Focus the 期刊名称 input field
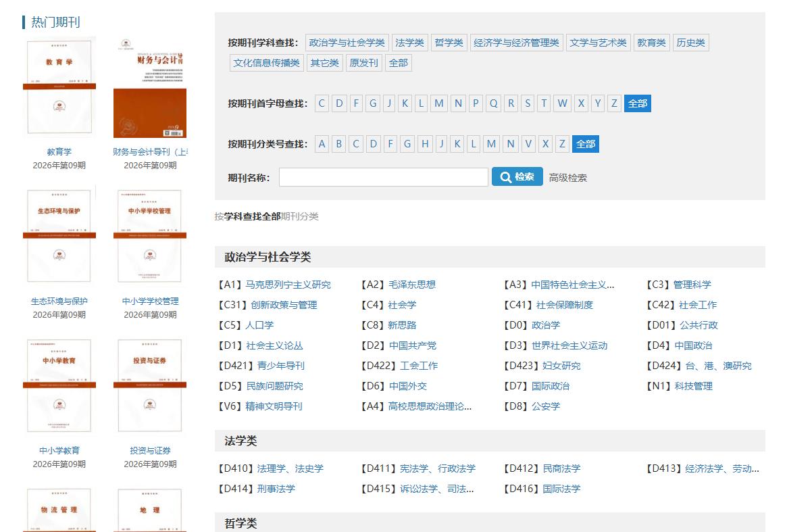 [x=383, y=177]
